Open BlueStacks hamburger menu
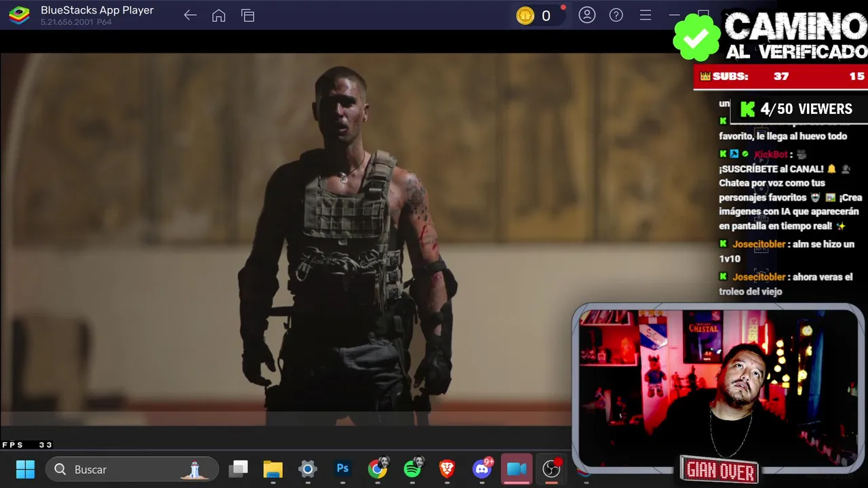Viewport: 868px width, 488px height. (646, 15)
